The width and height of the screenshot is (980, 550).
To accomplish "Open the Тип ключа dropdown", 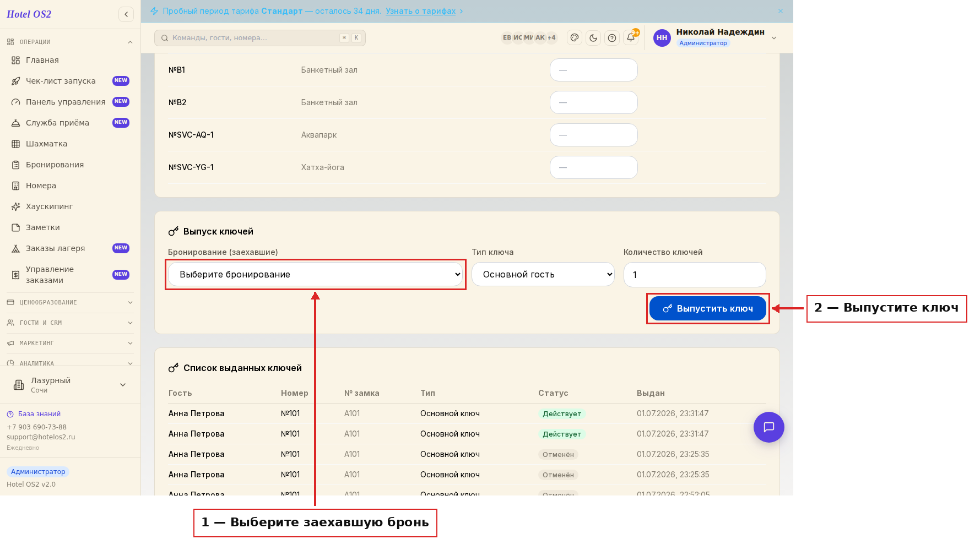I will click(543, 274).
